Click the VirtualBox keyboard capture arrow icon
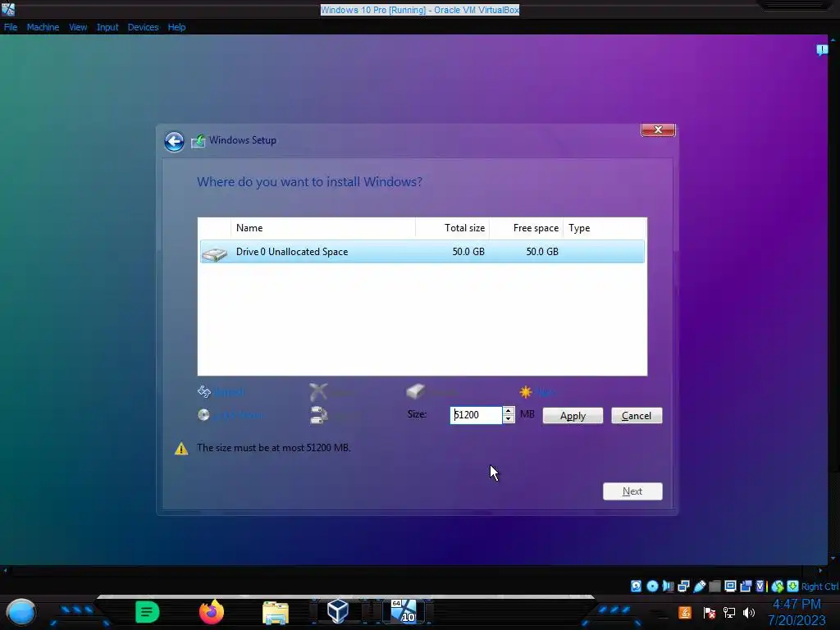 (x=793, y=586)
